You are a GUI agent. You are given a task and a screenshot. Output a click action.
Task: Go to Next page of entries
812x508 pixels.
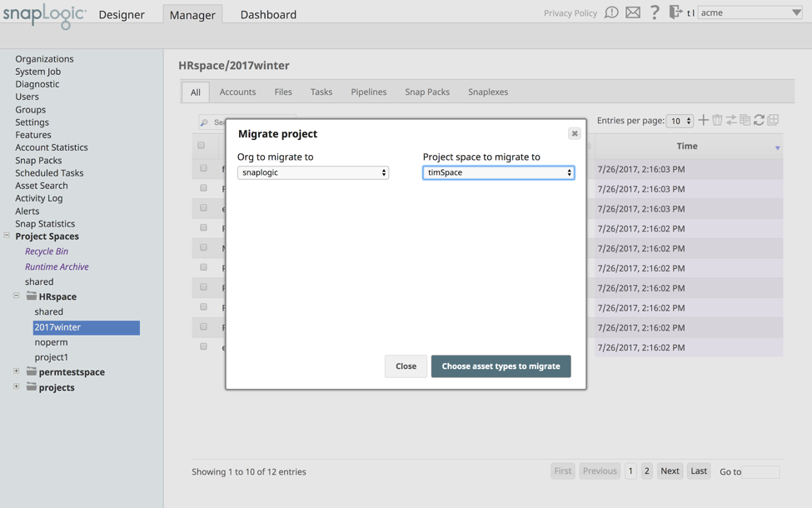pyautogui.click(x=670, y=471)
